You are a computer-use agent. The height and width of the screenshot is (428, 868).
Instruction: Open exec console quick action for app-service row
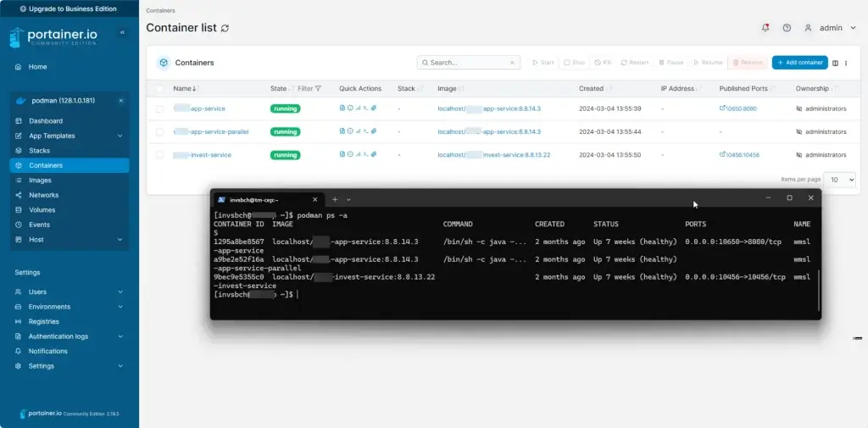pos(365,108)
